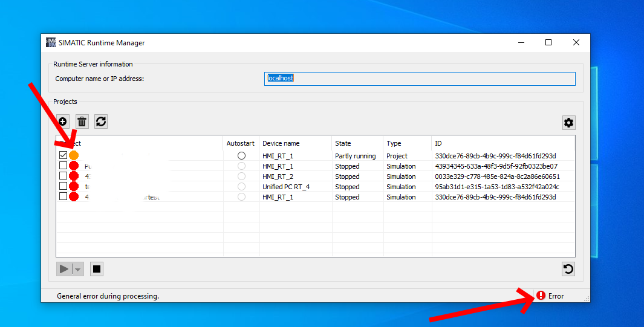Click the SIMATIC Runtime Manager title icon

pos(51,43)
